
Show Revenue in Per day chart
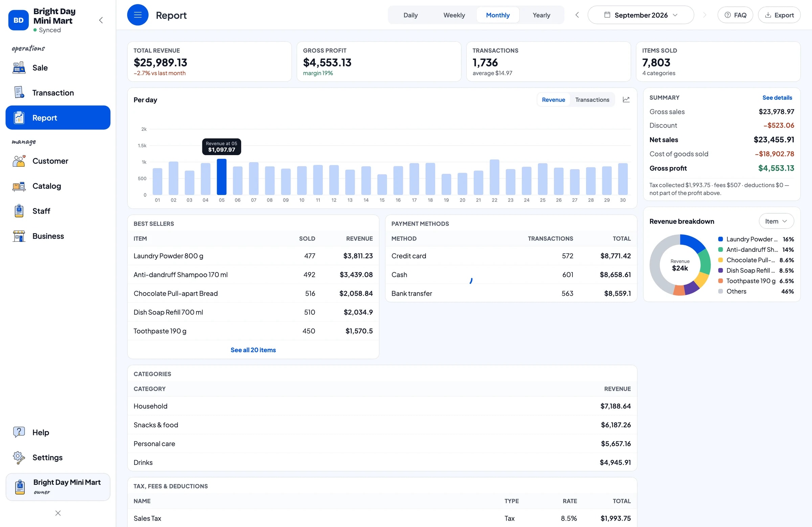click(x=554, y=99)
